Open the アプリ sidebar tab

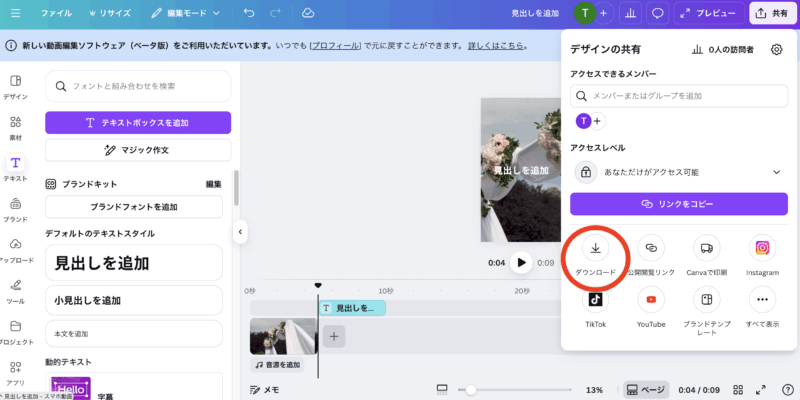coord(15,373)
